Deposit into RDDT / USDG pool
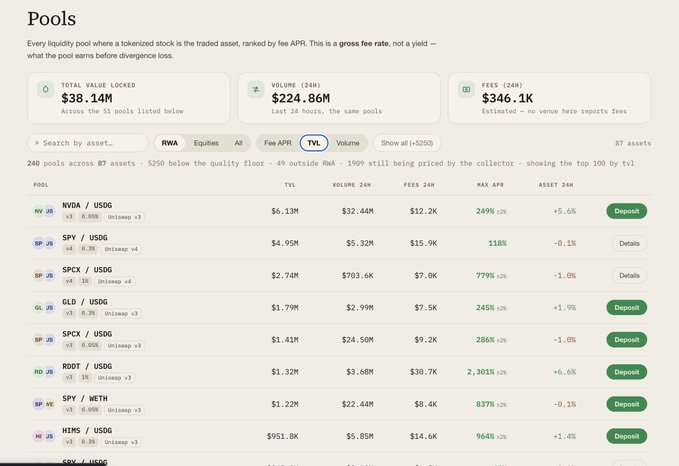The image size is (679, 466). [627, 372]
